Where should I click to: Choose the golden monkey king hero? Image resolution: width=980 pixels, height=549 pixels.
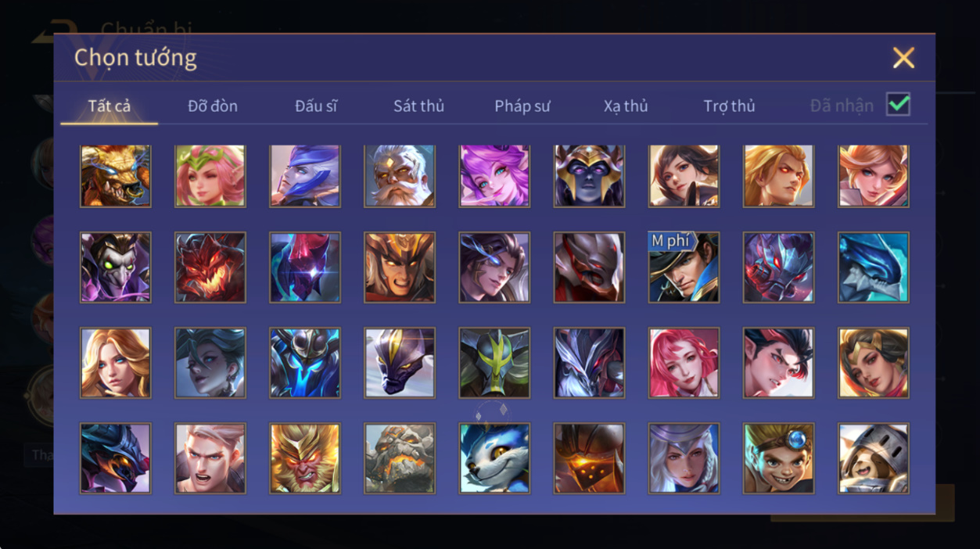pyautogui.click(x=305, y=458)
